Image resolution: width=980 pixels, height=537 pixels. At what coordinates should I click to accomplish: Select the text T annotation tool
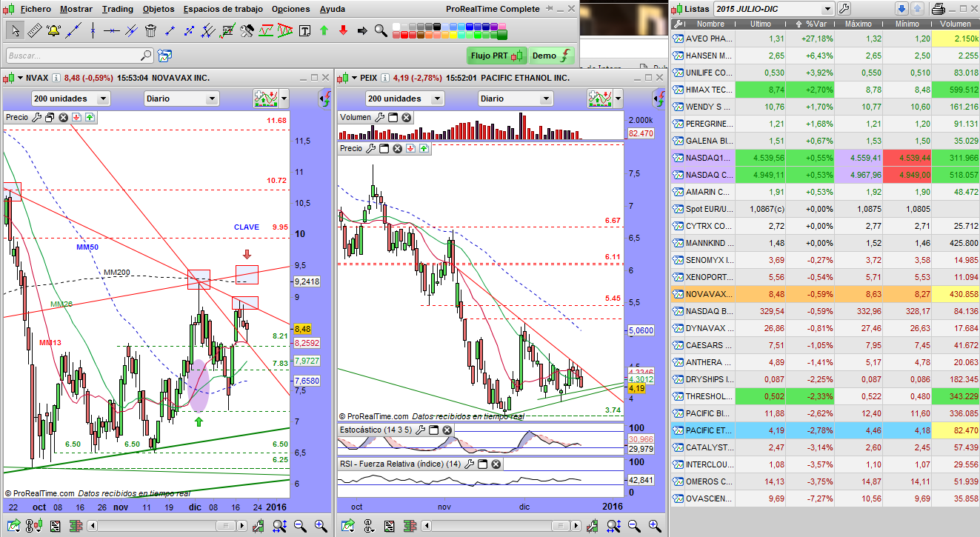click(304, 31)
